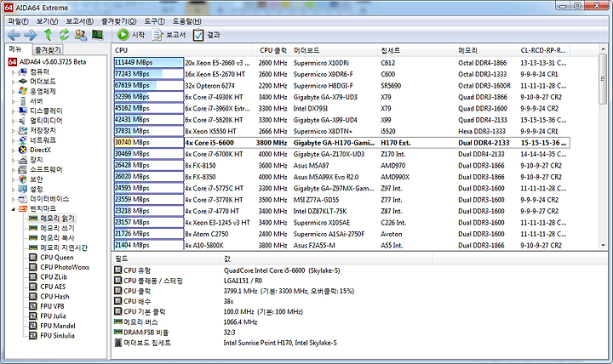The height and width of the screenshot is (364, 613).
Task: Click the results list scrollbar thumb
Action: (603, 79)
